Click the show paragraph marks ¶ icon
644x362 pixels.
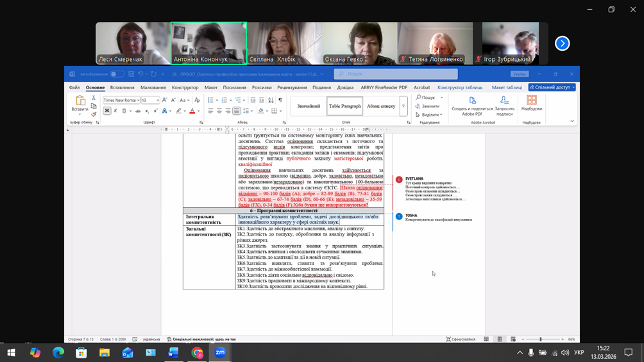coord(280,100)
